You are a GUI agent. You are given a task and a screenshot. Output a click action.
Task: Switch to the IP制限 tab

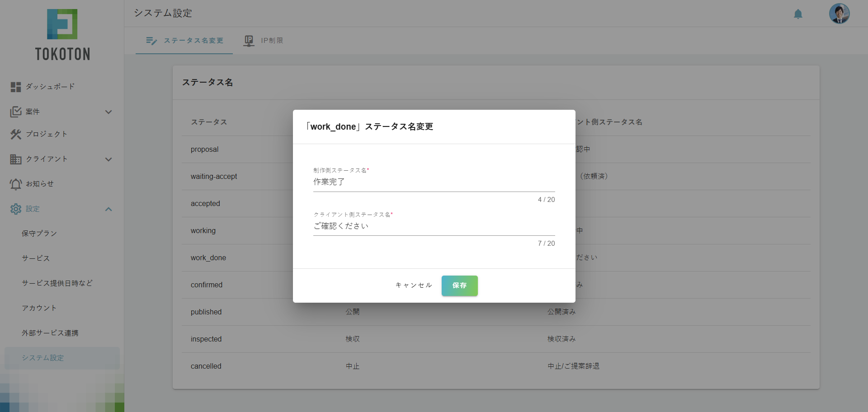(272, 40)
